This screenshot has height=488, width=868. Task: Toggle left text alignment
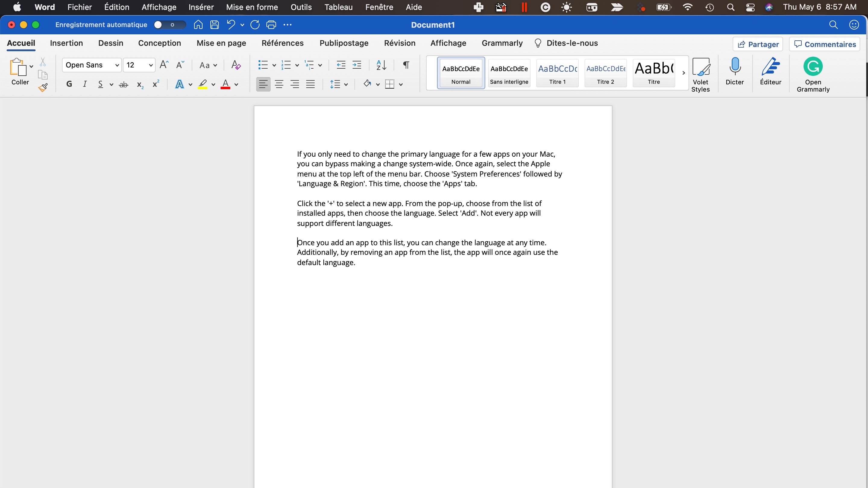pos(263,84)
